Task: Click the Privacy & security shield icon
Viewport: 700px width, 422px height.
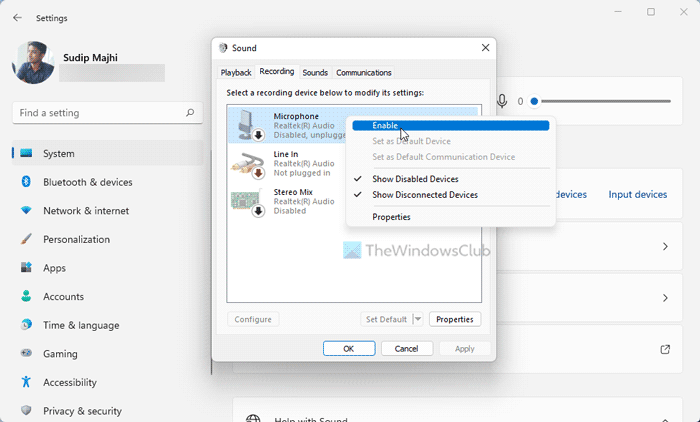Action: tap(26, 410)
